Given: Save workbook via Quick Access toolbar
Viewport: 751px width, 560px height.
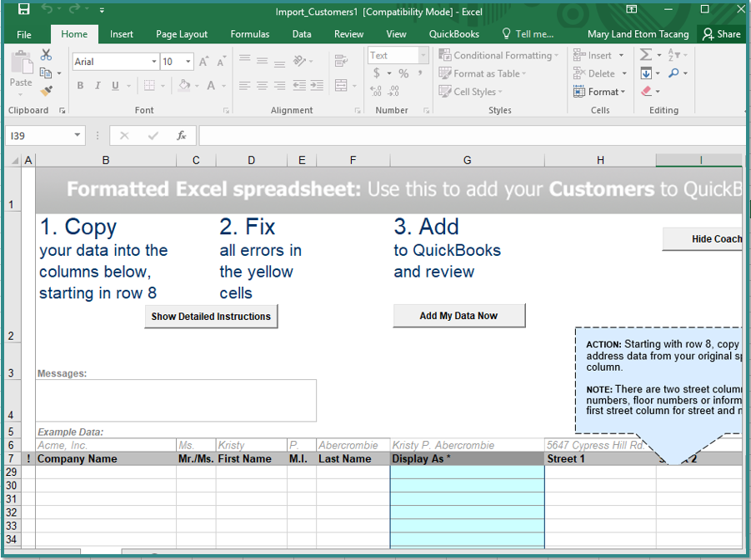Looking at the screenshot, I should coord(23,9).
